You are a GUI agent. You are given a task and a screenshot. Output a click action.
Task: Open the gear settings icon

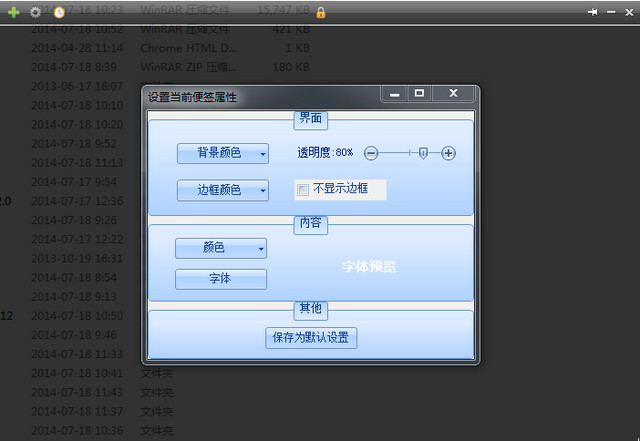pyautogui.click(x=36, y=12)
